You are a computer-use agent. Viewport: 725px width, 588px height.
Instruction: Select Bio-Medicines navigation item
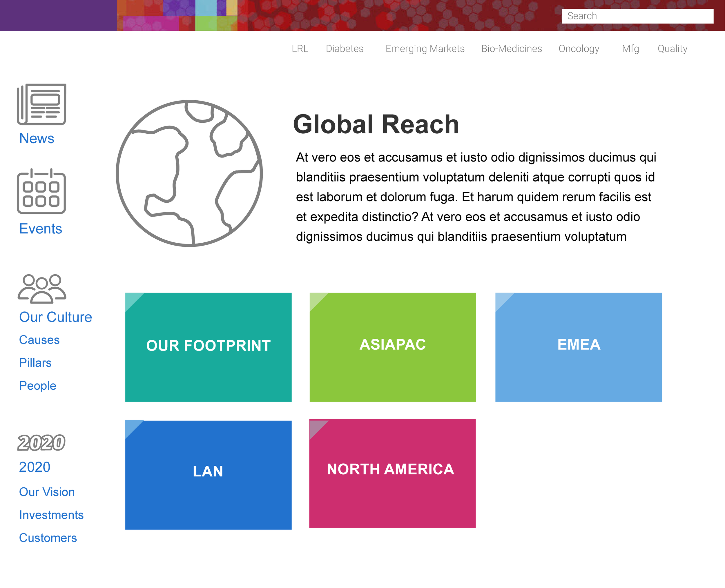(x=512, y=49)
